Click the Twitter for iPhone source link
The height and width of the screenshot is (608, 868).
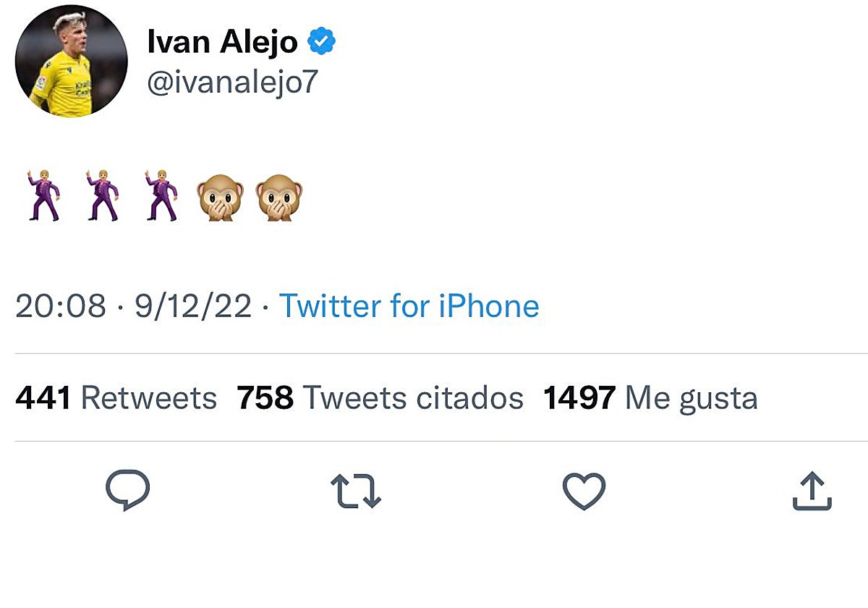point(409,305)
